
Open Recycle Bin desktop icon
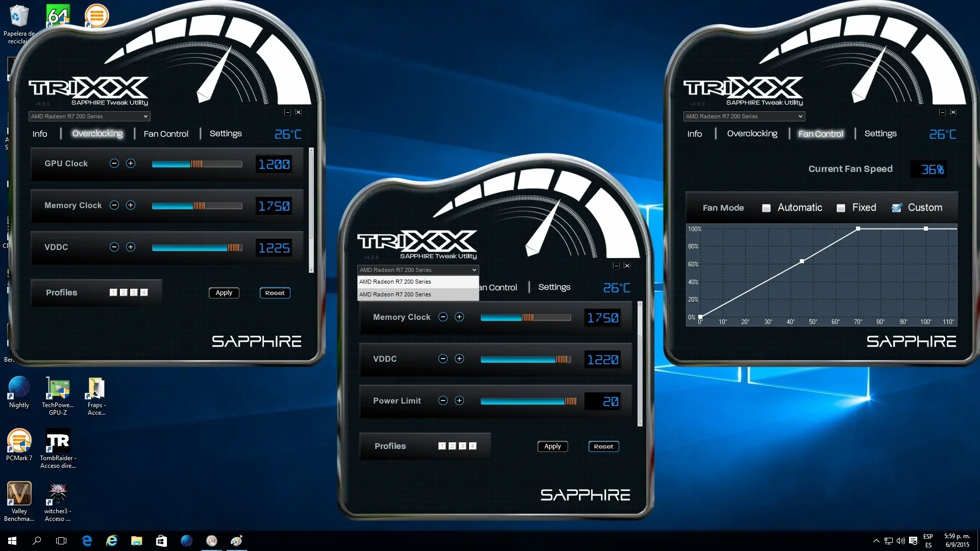pos(19,24)
